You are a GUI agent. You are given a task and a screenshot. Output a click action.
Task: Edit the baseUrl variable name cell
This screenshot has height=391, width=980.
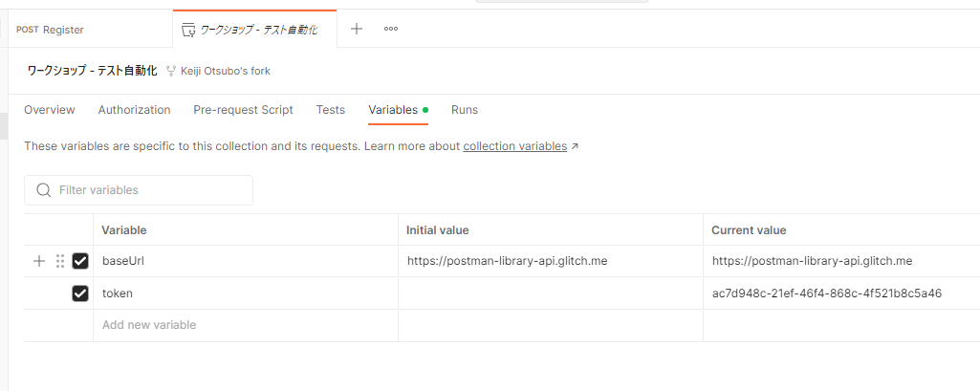point(246,261)
